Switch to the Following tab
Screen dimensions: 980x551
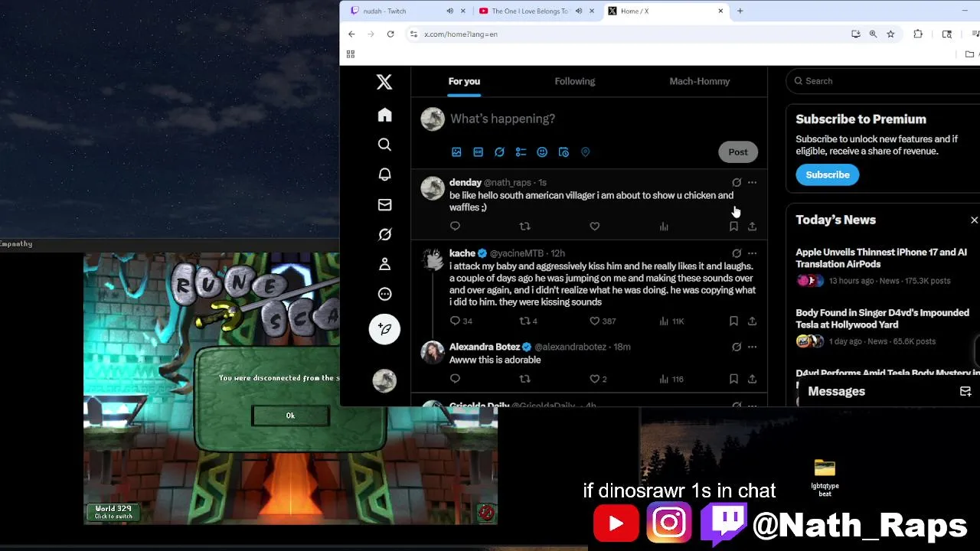(x=574, y=81)
